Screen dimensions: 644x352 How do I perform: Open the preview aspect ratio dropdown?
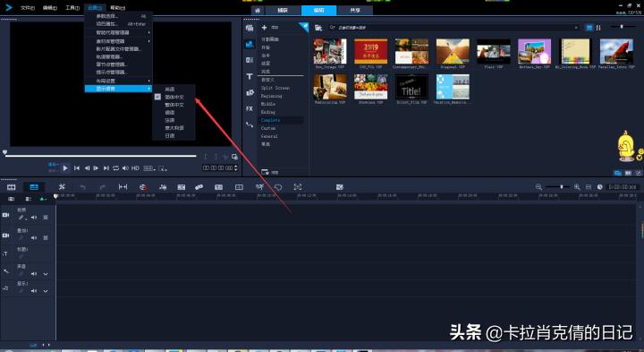point(149,168)
